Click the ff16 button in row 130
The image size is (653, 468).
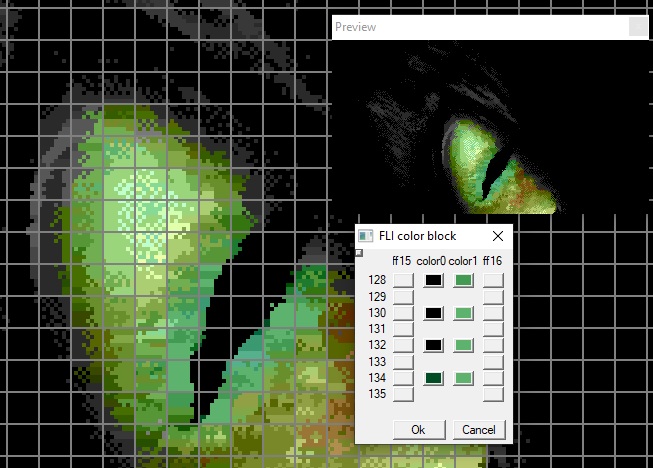[x=493, y=313]
